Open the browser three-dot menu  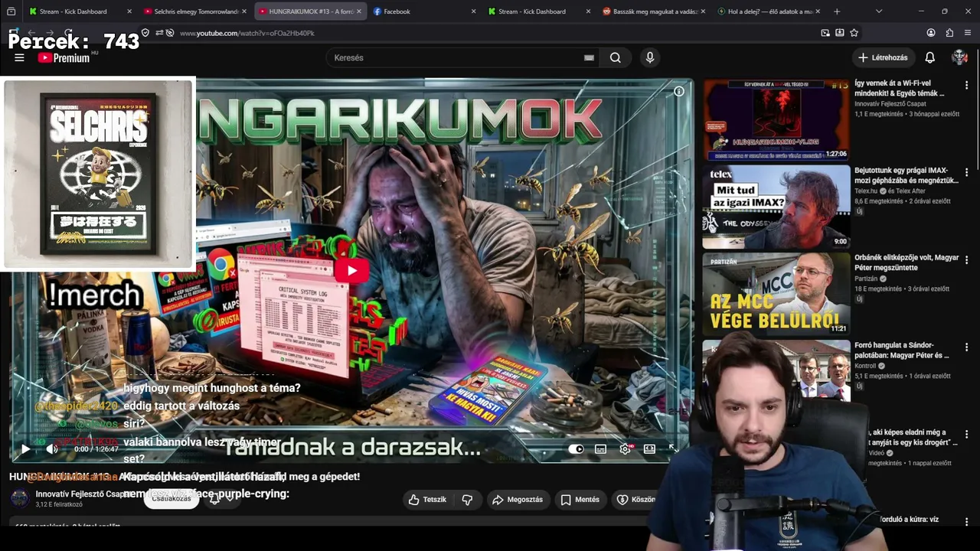968,33
